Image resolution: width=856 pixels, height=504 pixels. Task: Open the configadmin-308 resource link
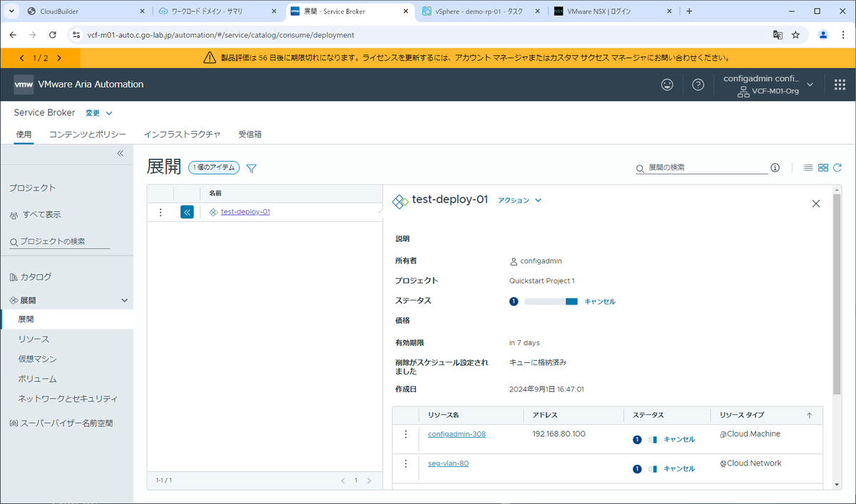click(457, 434)
